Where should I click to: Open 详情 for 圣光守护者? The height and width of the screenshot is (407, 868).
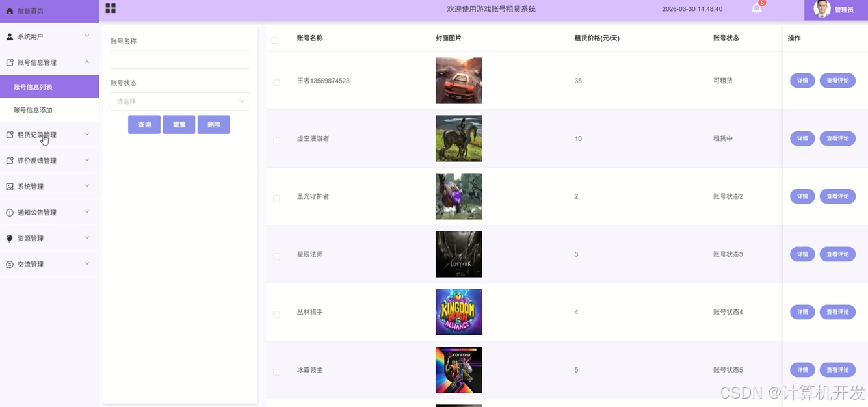coord(802,196)
